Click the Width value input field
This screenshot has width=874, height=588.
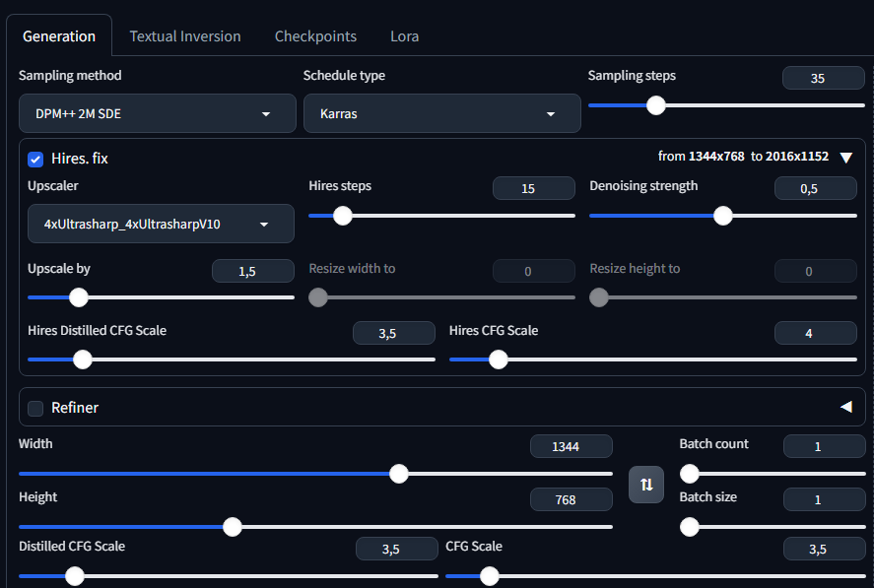(571, 446)
